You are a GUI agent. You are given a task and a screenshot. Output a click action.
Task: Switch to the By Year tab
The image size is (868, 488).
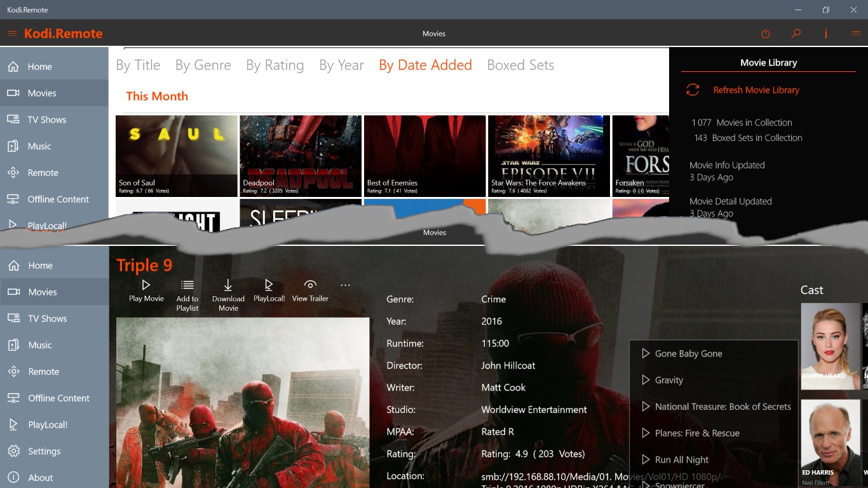(x=341, y=65)
